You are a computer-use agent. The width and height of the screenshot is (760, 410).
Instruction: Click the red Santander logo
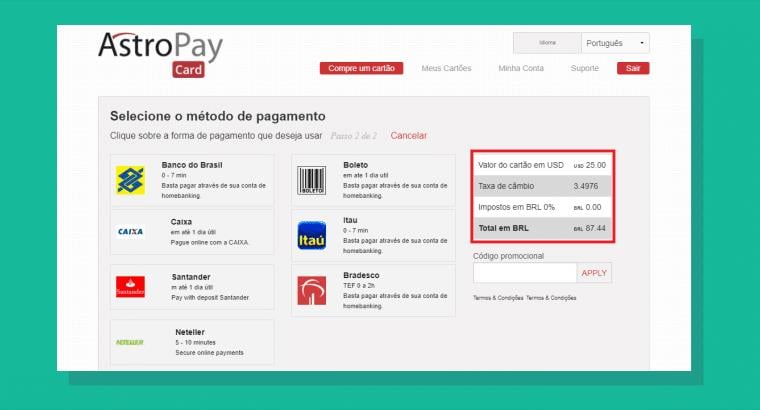(130, 286)
